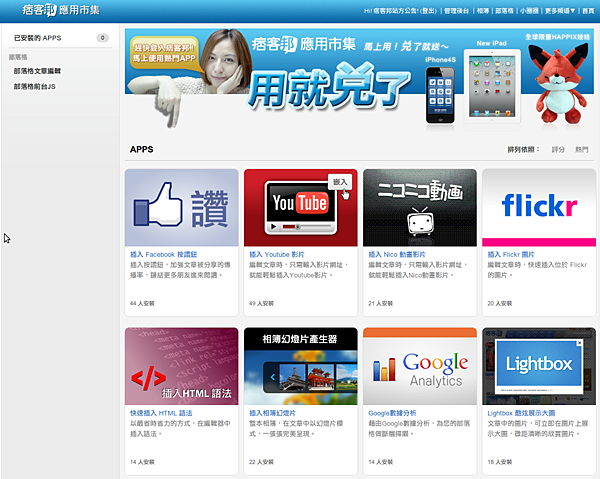Go to 首頁 in top navigation

click(588, 11)
